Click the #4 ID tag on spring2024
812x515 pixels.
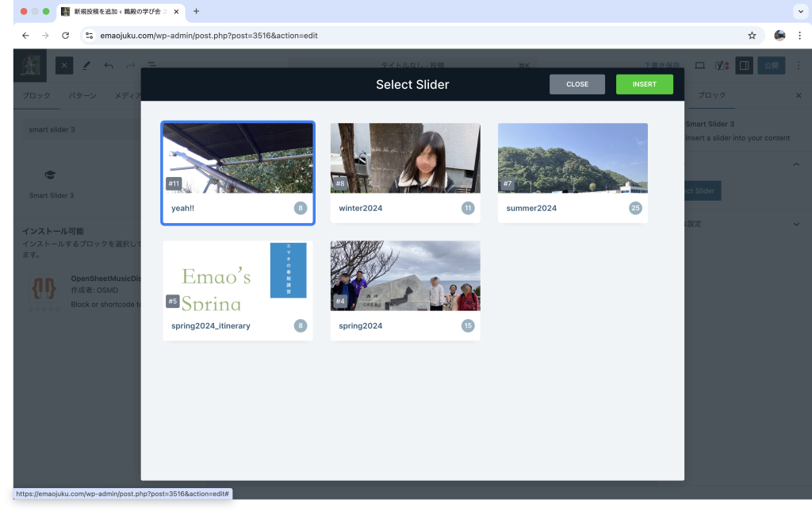340,301
